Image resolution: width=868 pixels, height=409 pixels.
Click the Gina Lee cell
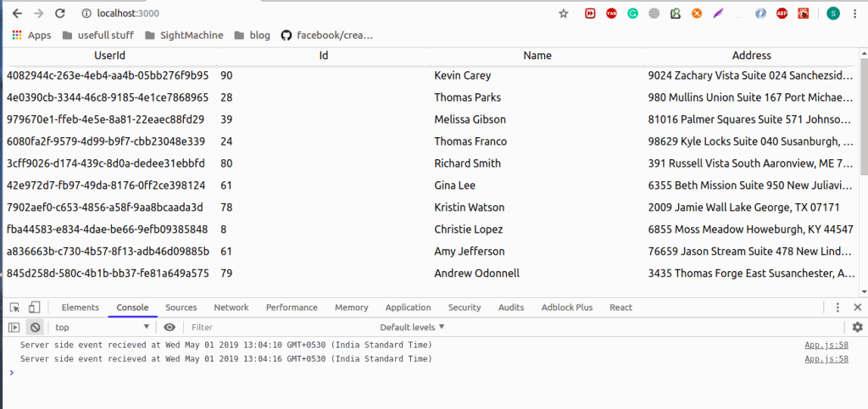coord(455,185)
